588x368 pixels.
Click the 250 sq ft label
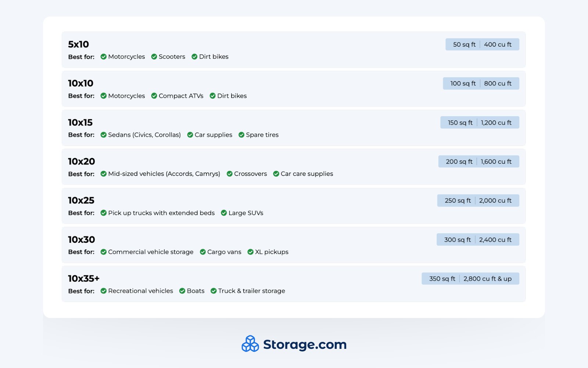[x=458, y=201]
